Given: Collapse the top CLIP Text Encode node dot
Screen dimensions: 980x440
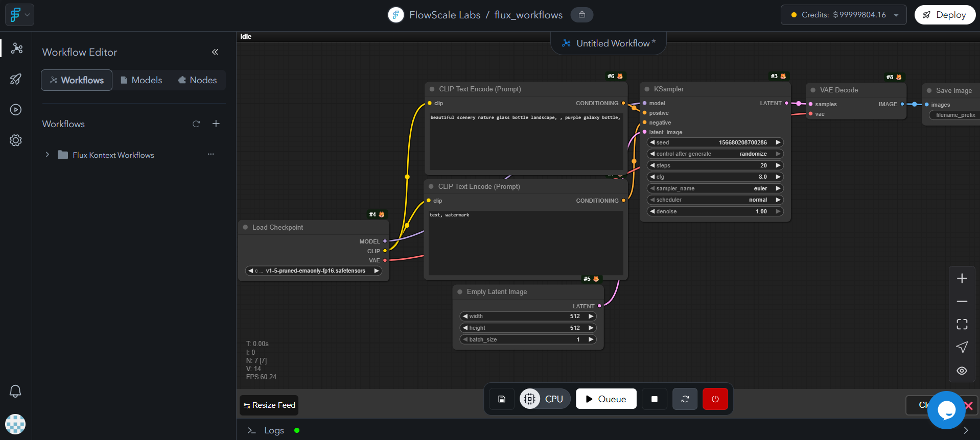Looking at the screenshot, I should pyautogui.click(x=432, y=89).
